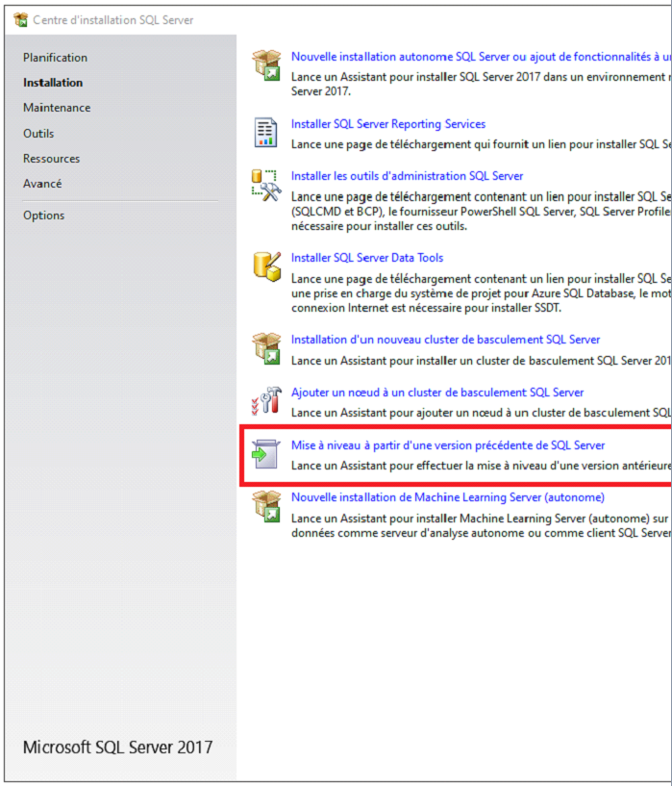672x786 pixels.
Task: Click the SQL Server Data Tools icon
Action: click(x=267, y=266)
